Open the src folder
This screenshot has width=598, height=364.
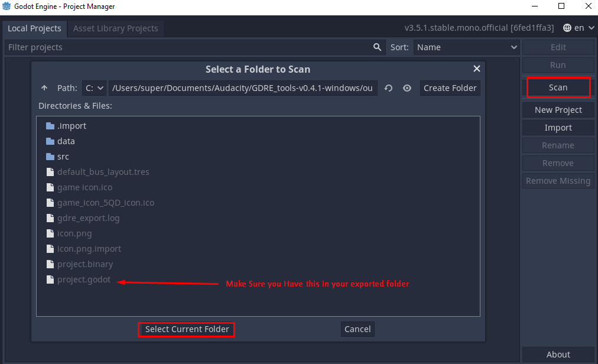tap(63, 157)
